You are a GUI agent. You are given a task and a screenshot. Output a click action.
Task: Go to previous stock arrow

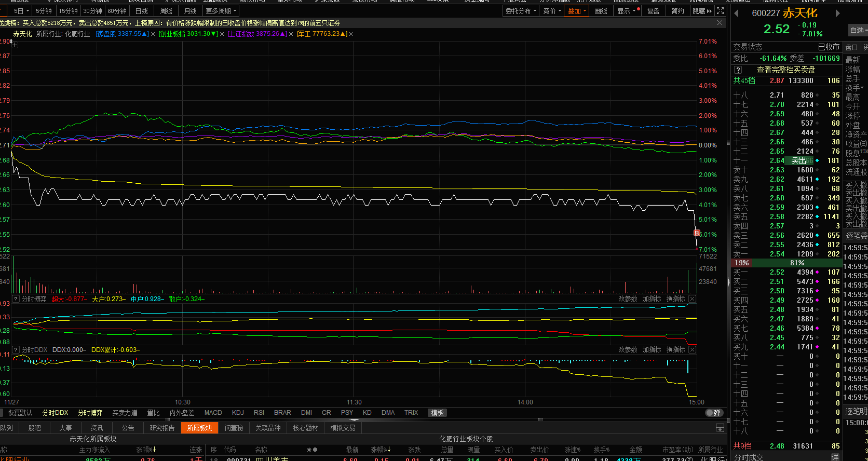pos(736,13)
